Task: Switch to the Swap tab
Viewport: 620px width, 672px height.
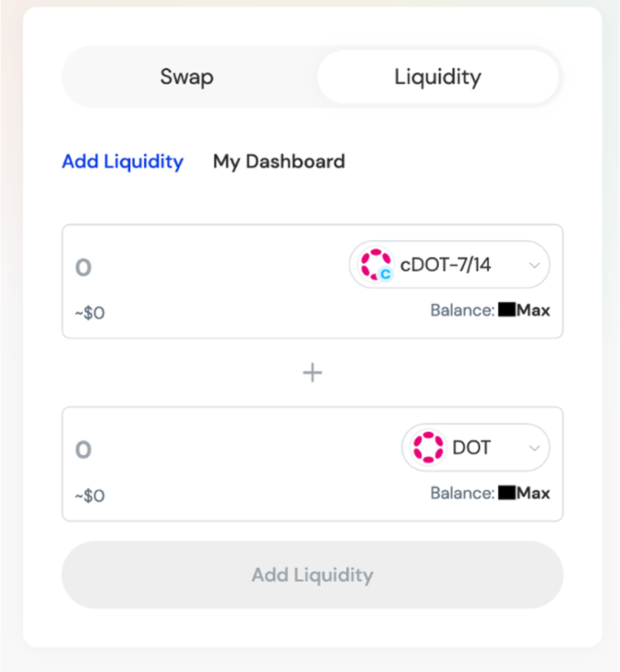Action: [x=187, y=77]
